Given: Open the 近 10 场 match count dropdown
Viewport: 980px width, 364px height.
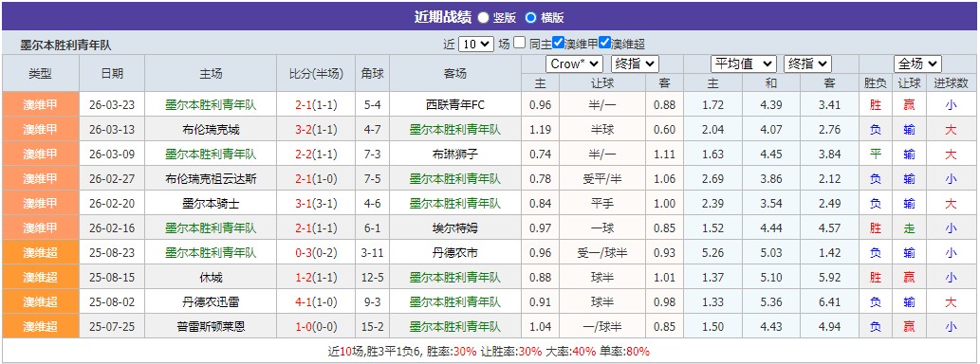Looking at the screenshot, I should 475,44.
